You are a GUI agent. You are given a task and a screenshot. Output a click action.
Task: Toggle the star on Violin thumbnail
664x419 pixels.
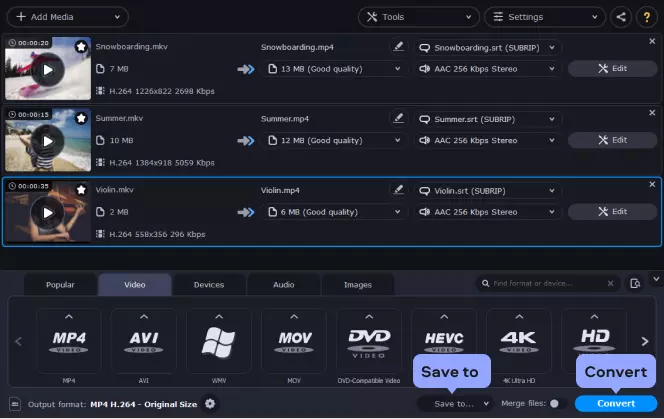pyautogui.click(x=81, y=190)
